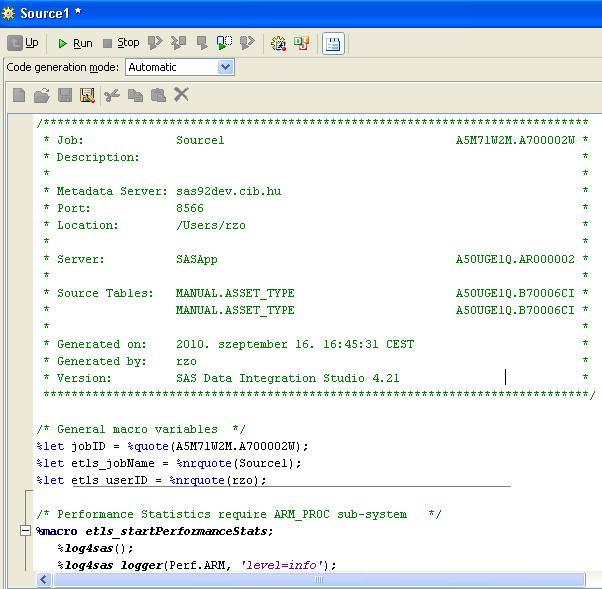Click the Delete X icon

[x=181, y=94]
